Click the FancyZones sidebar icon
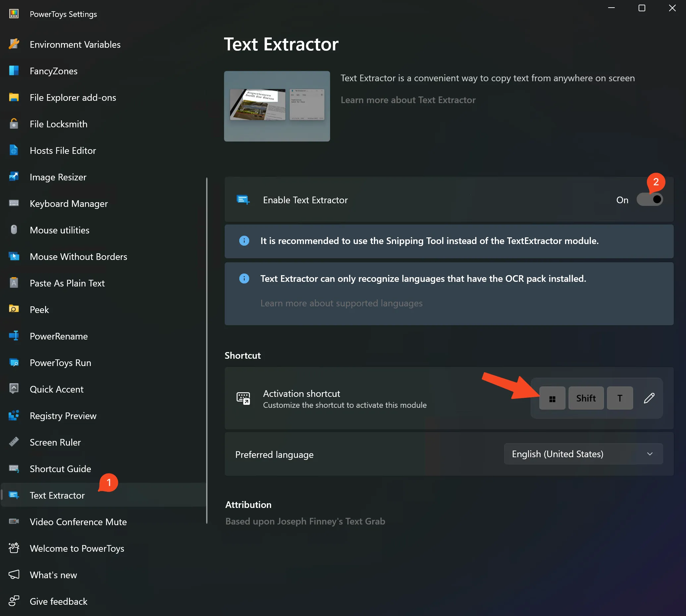The image size is (686, 616). [x=14, y=71]
